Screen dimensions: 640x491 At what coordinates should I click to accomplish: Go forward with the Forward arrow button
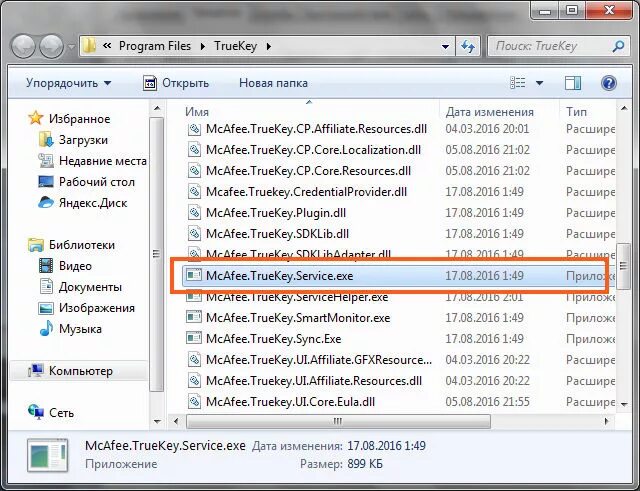[x=51, y=46]
